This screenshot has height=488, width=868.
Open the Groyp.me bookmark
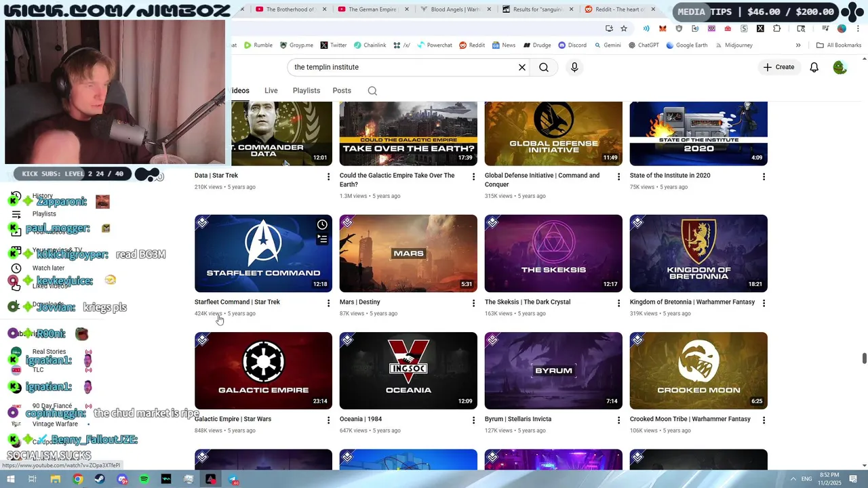coord(296,45)
